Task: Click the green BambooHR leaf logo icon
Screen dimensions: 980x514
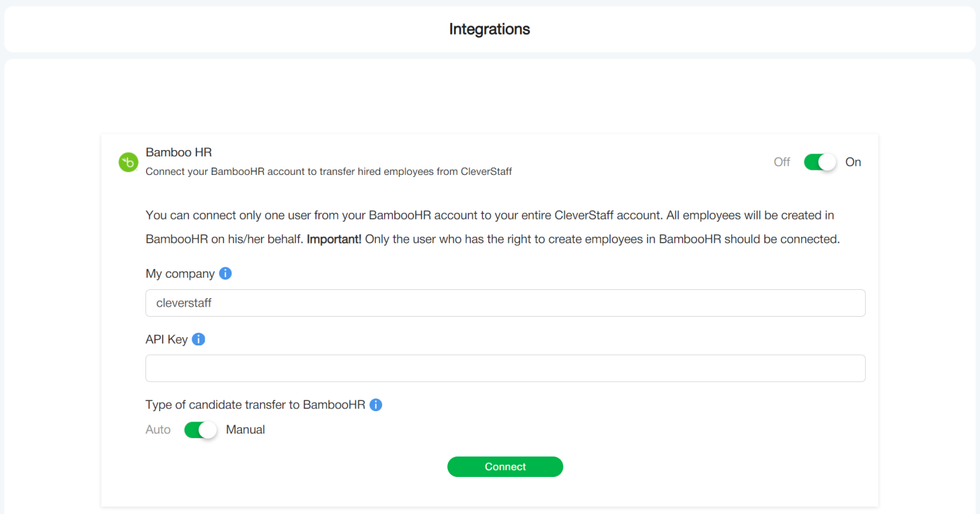Action: tap(128, 162)
